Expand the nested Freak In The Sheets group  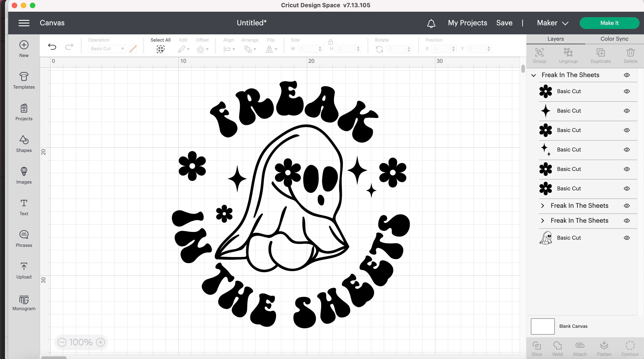(543, 205)
